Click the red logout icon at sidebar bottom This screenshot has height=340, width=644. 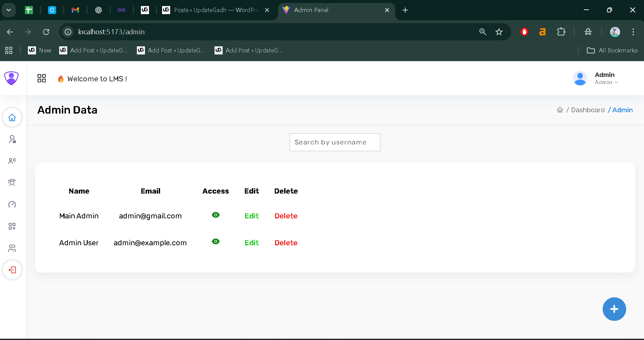pos(12,270)
